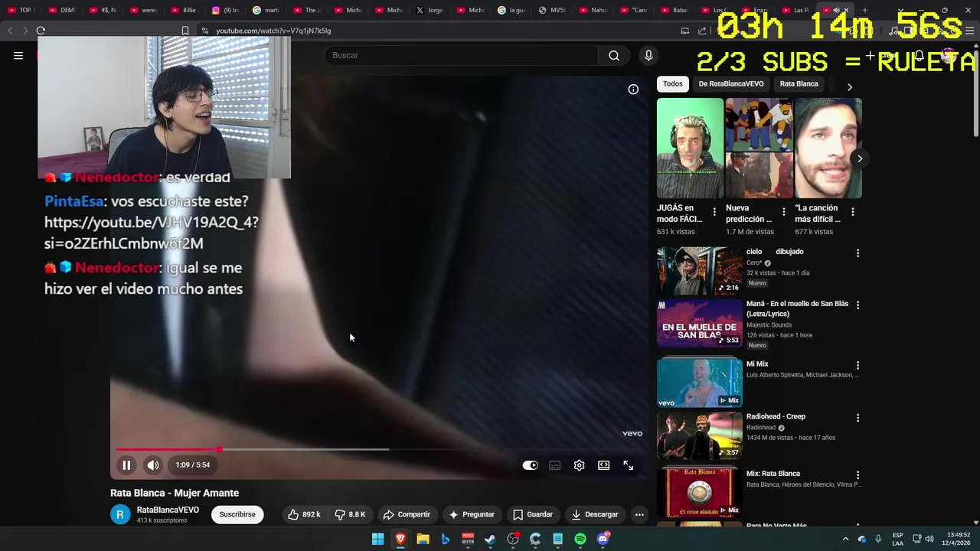The height and width of the screenshot is (551, 980).
Task: Open the video info card icon
Action: coord(633,90)
